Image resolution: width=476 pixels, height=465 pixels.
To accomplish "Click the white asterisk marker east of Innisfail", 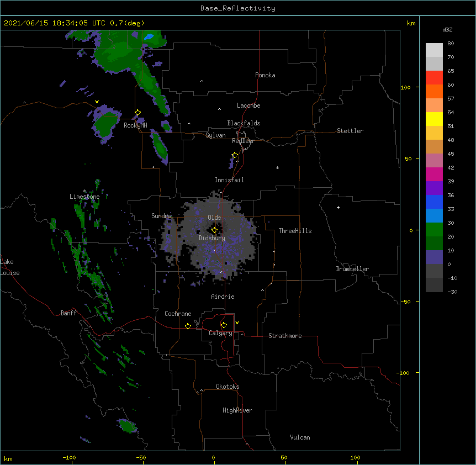I will [x=277, y=167].
